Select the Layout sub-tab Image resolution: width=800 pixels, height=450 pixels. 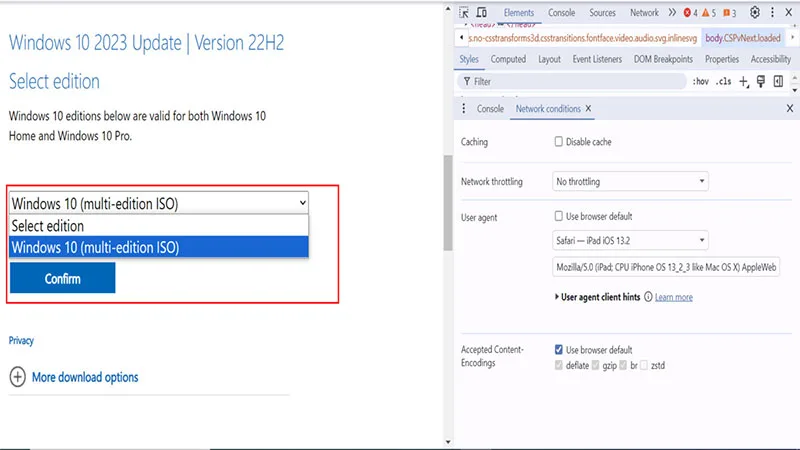(549, 59)
